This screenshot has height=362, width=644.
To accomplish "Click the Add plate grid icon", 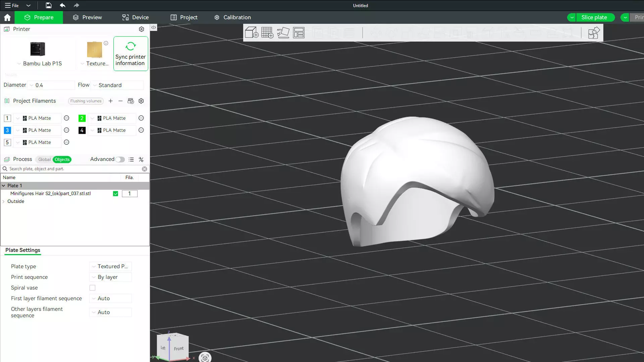I will [x=267, y=33].
